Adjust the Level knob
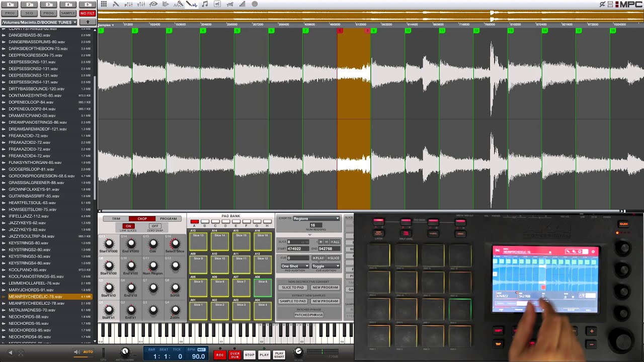 [x=298, y=351]
